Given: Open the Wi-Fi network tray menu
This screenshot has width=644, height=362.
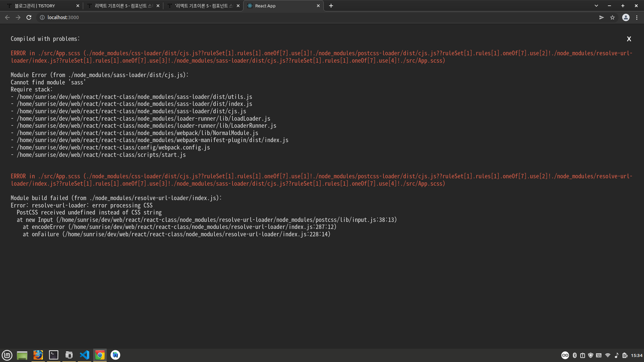Looking at the screenshot, I should click(x=607, y=355).
